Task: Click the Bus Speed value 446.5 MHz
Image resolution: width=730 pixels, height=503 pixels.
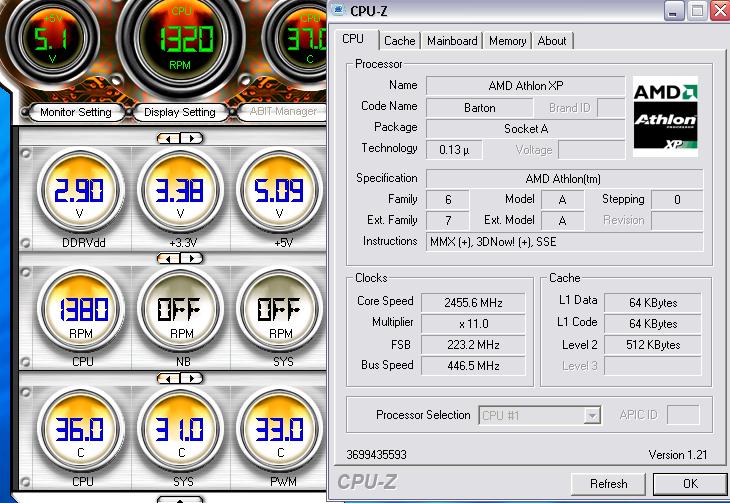Action: click(473, 366)
